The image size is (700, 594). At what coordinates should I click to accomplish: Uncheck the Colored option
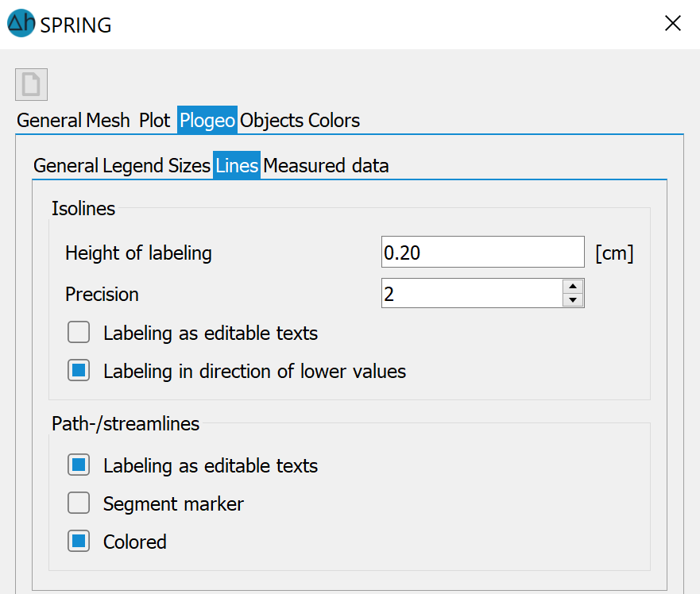tap(79, 542)
